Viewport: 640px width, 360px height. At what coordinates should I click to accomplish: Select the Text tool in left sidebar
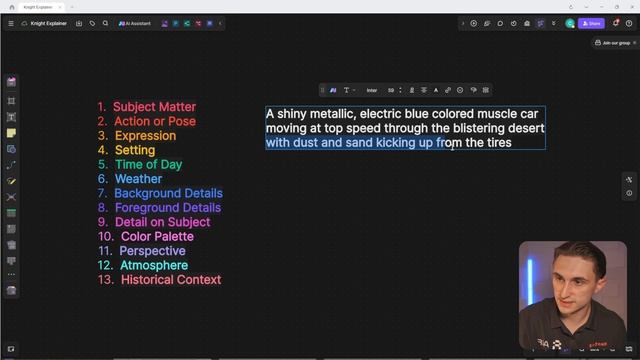[11, 117]
